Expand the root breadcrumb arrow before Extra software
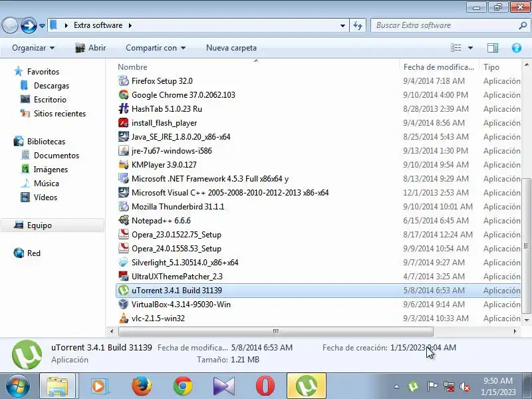The width and height of the screenshot is (532, 399). tap(66, 25)
